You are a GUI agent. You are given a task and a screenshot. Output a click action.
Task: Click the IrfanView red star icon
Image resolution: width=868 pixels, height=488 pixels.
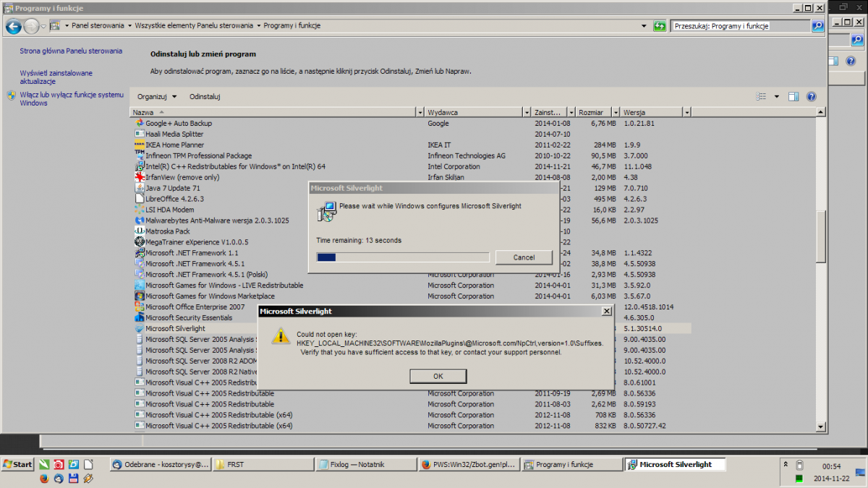(140, 177)
